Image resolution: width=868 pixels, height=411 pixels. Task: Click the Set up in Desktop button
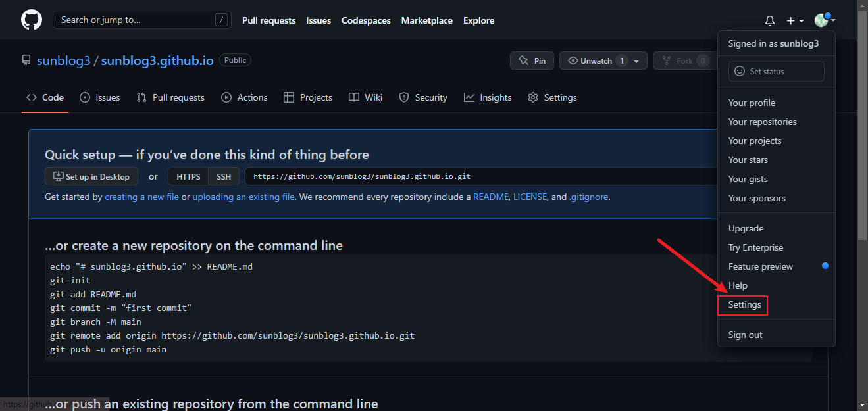[x=91, y=176]
